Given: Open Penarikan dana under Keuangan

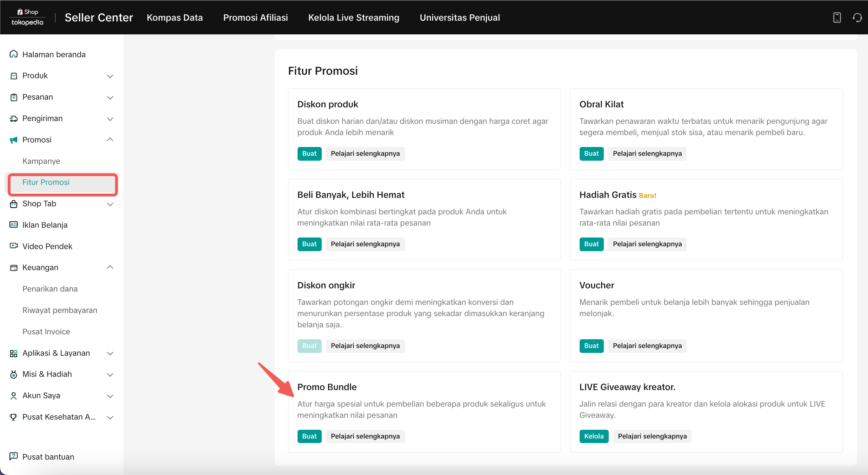Looking at the screenshot, I should point(50,289).
